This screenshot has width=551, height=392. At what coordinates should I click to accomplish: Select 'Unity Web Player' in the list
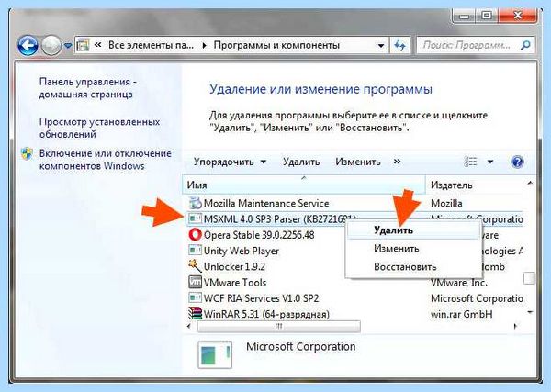242,251
